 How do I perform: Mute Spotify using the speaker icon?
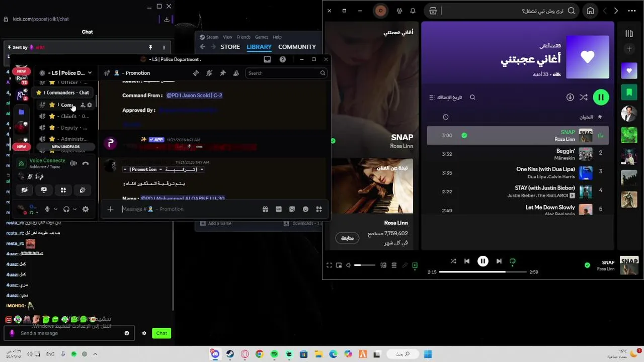point(348,265)
